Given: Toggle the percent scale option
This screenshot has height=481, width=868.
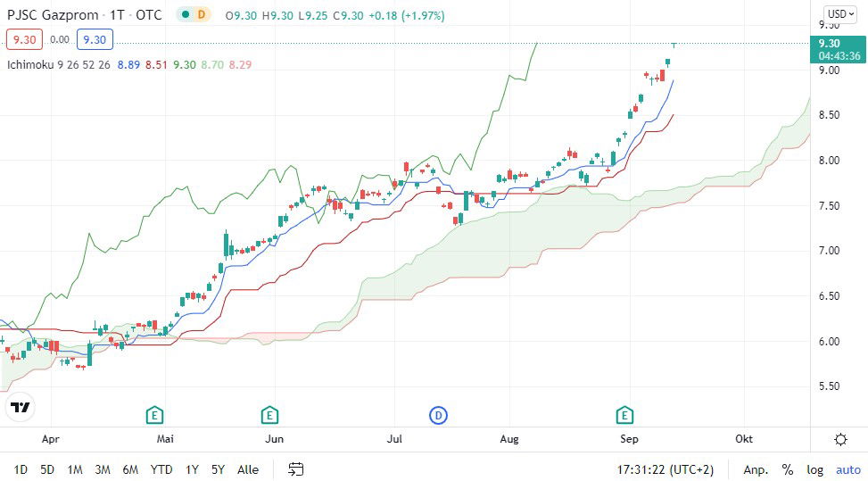Looking at the screenshot, I should [788, 469].
